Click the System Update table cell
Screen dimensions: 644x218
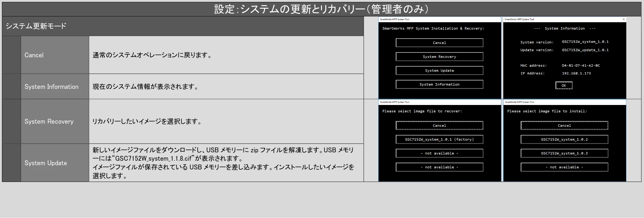point(55,163)
